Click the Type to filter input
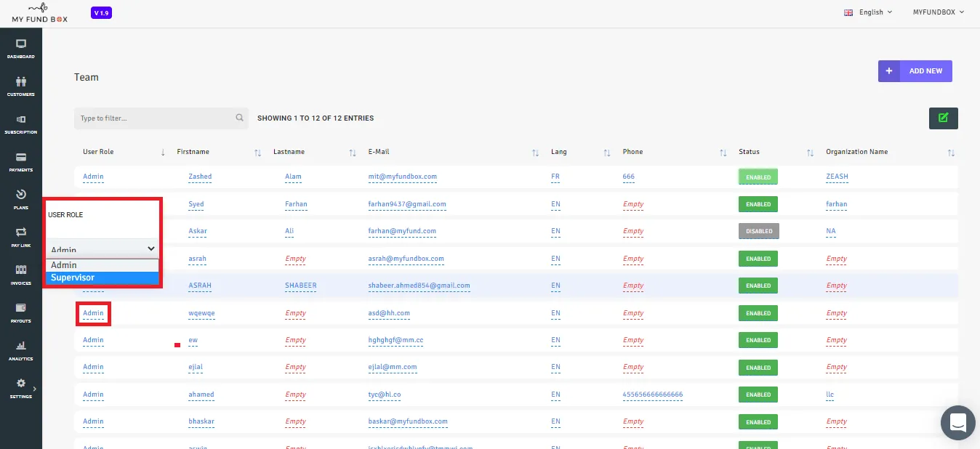 click(161, 118)
